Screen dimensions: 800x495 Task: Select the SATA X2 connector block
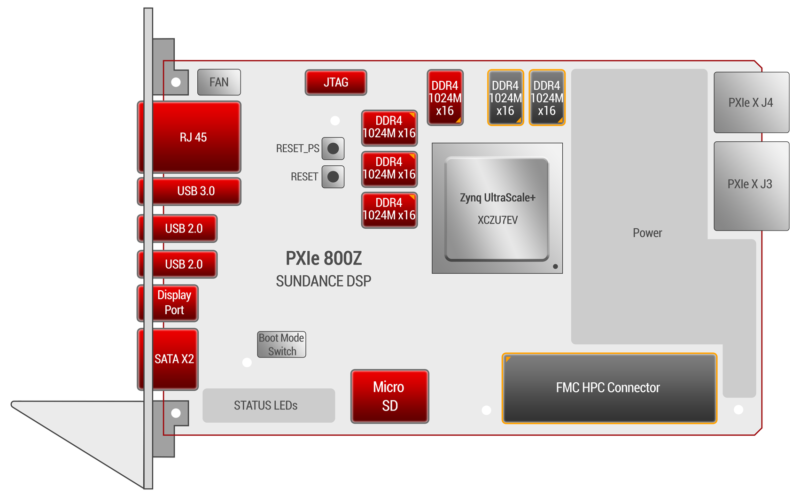(168, 359)
